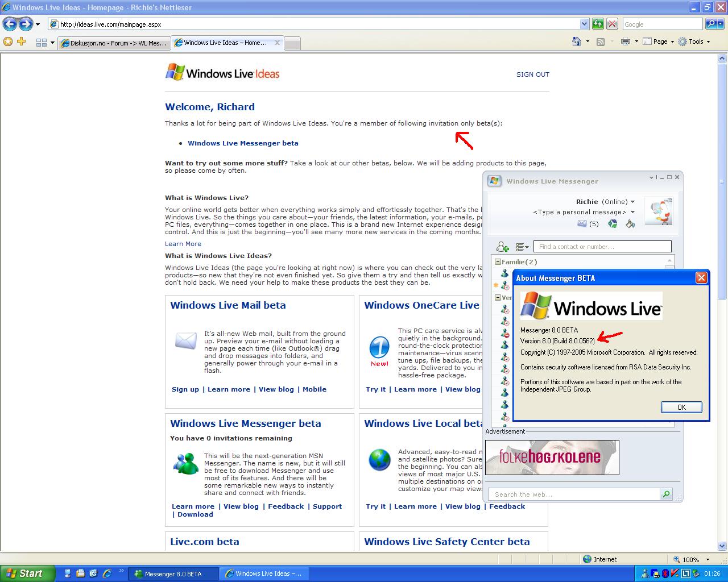This screenshot has width=728, height=582.
Task: Open Richie status dropdown arrow
Action: point(632,202)
